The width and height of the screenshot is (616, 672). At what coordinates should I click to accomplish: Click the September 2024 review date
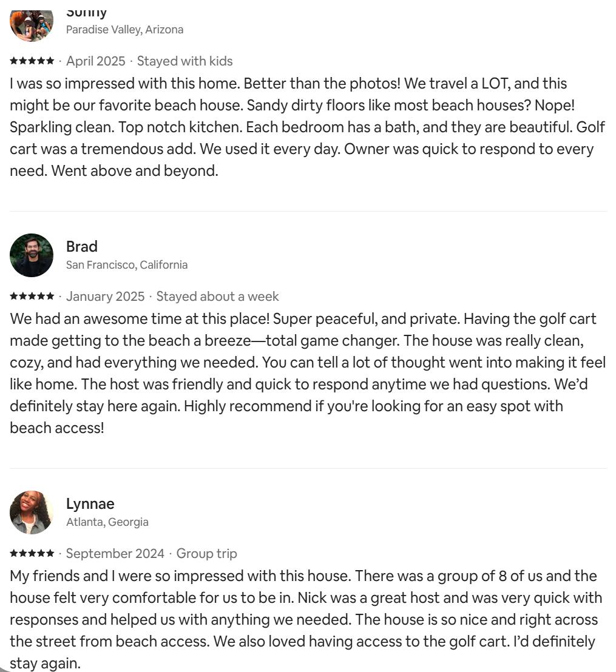115,553
